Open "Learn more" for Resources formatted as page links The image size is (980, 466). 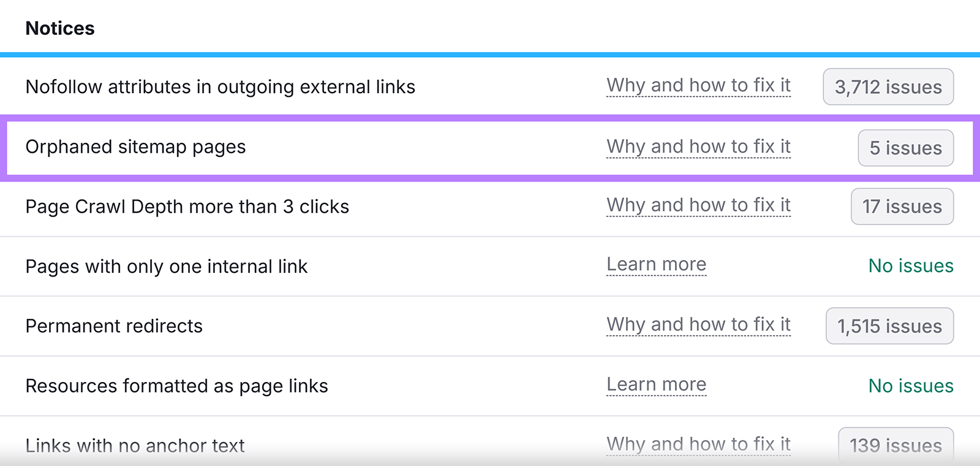[656, 384]
